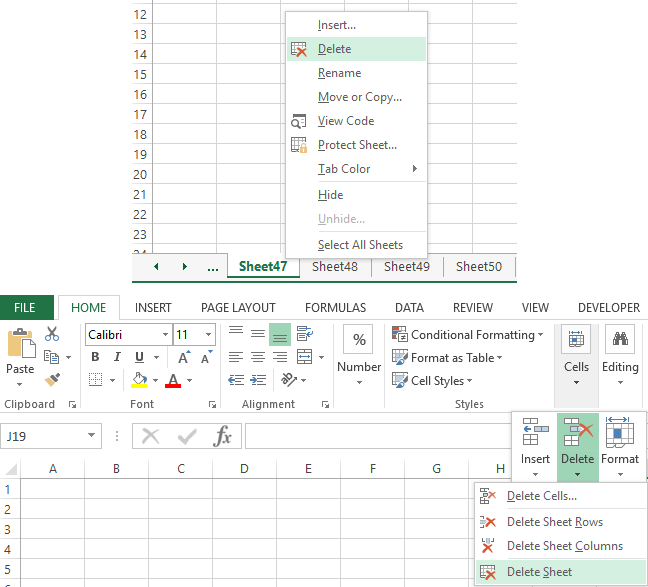Viewport: 648px width, 587px height.
Task: Choose Delete Cells... option
Action: [x=560, y=496]
